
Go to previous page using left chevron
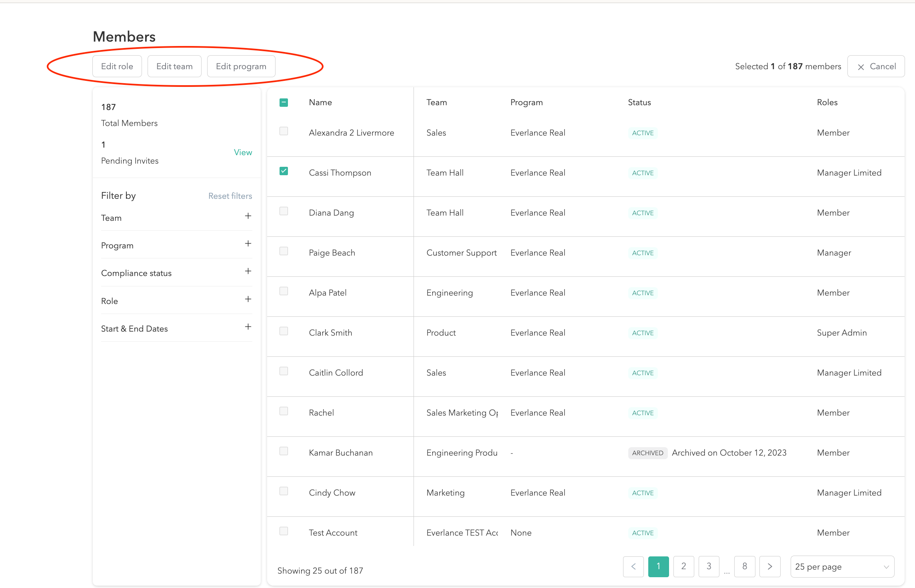(x=633, y=566)
